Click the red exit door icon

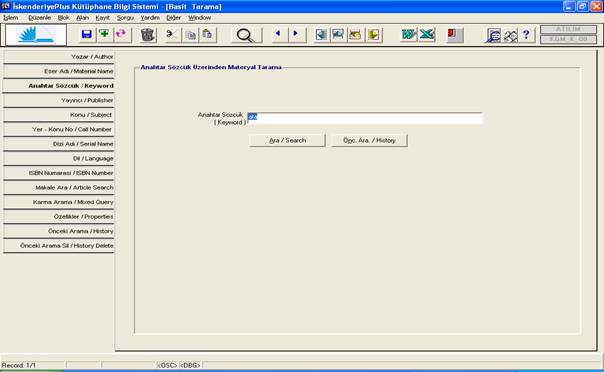pos(454,35)
